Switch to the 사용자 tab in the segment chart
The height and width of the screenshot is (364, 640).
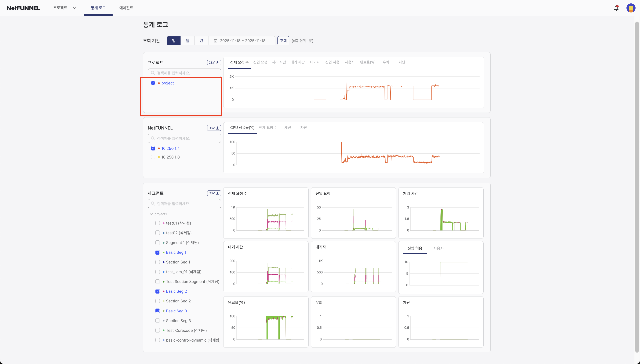coord(438,248)
